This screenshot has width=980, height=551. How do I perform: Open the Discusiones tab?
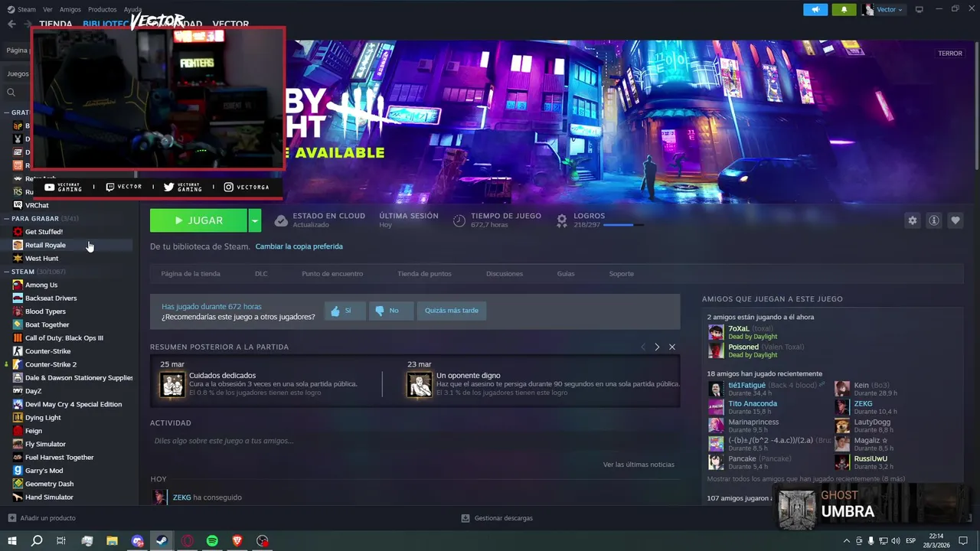(505, 273)
